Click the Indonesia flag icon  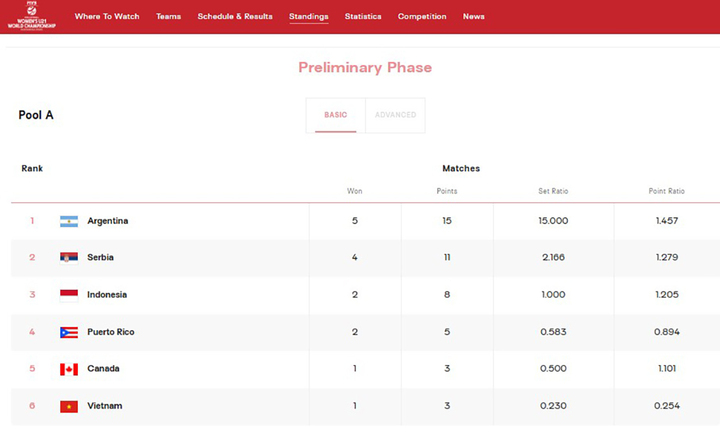click(69, 295)
